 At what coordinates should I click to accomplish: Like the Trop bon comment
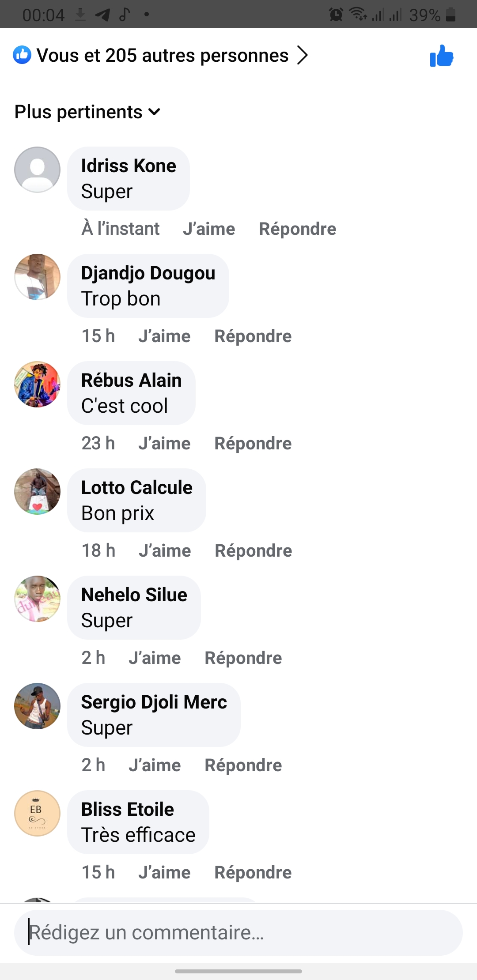pos(164,336)
